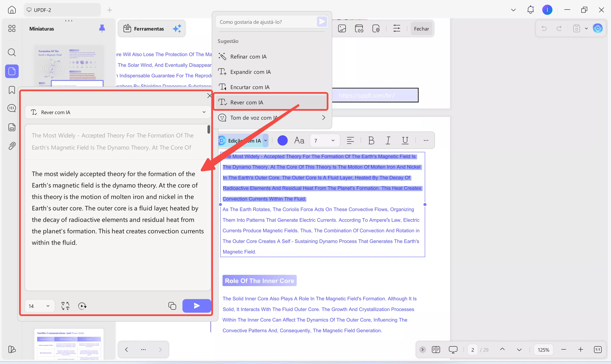Open the bookmarks panel icon

coord(12,90)
